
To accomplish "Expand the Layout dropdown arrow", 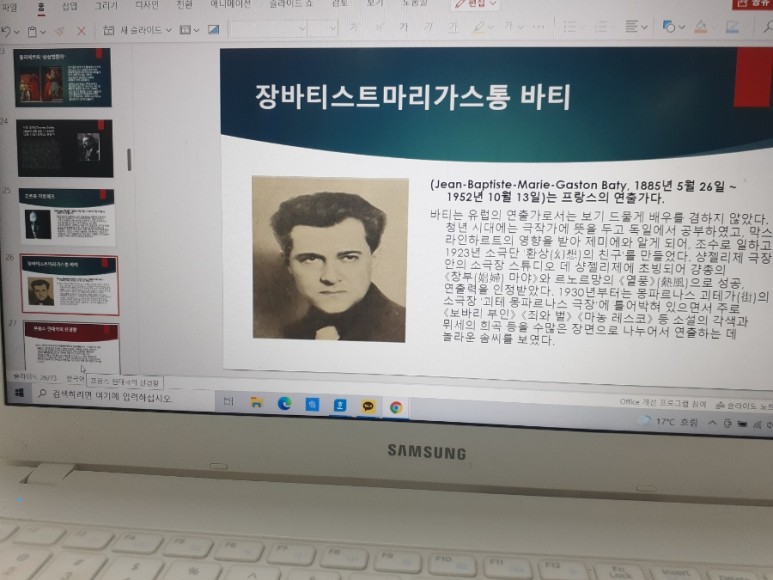I will (196, 30).
